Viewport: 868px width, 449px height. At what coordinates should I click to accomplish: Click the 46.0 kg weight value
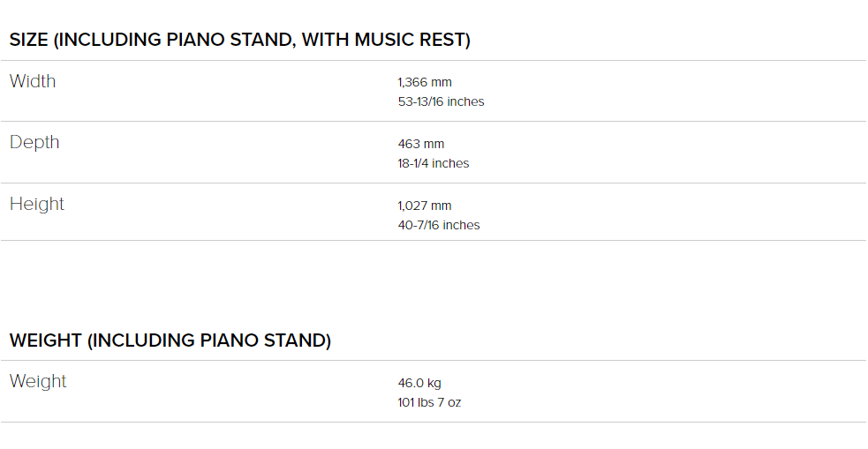pyautogui.click(x=419, y=383)
